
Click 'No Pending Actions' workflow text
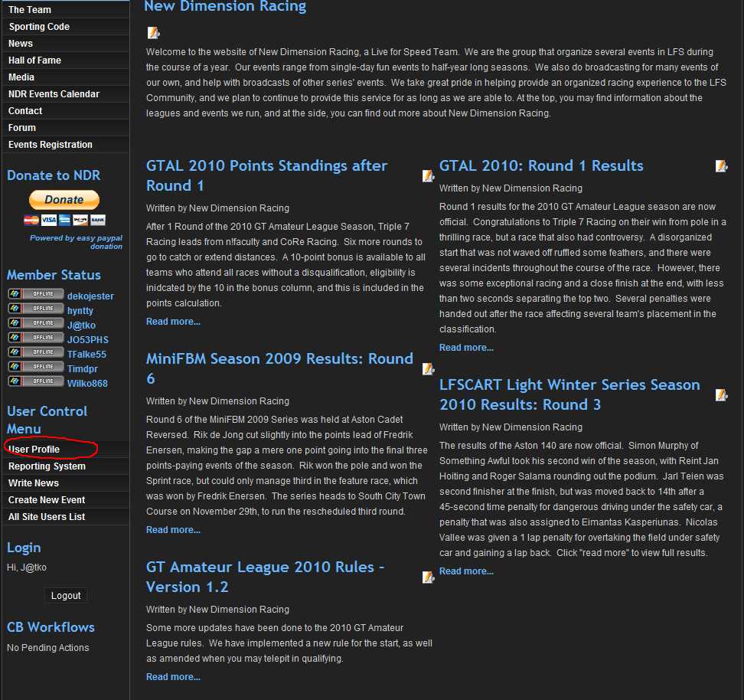coord(48,648)
